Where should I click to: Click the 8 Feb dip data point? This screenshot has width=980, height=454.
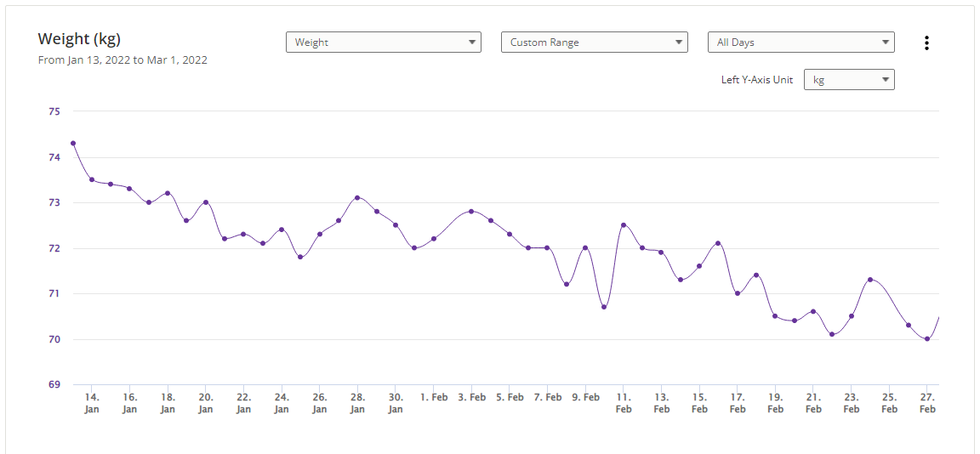(x=567, y=284)
